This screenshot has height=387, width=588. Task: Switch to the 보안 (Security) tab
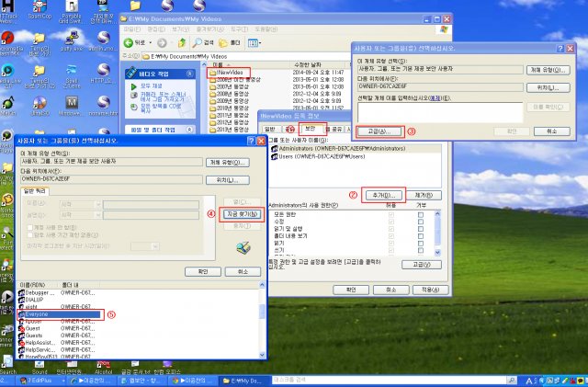pyautogui.click(x=311, y=129)
